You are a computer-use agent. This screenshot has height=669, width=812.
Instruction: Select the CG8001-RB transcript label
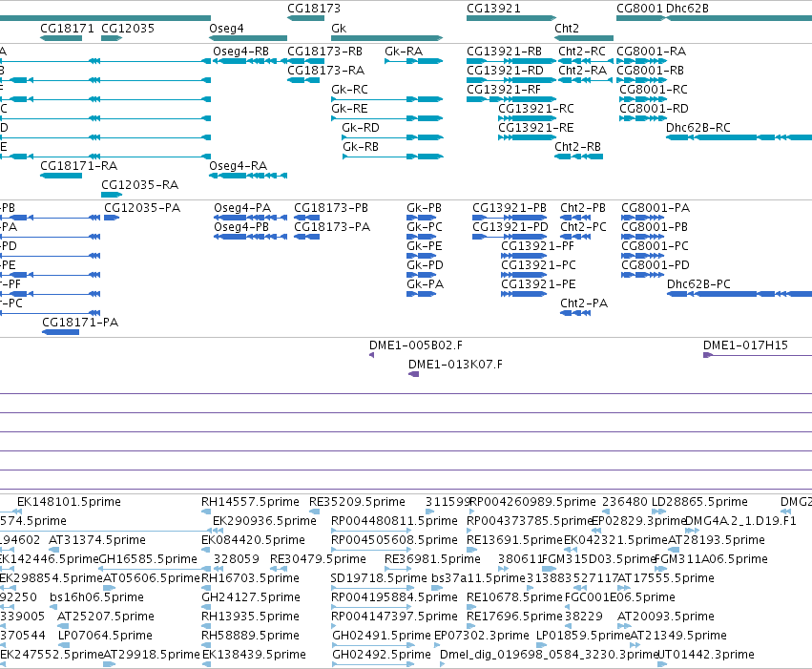[x=650, y=71]
